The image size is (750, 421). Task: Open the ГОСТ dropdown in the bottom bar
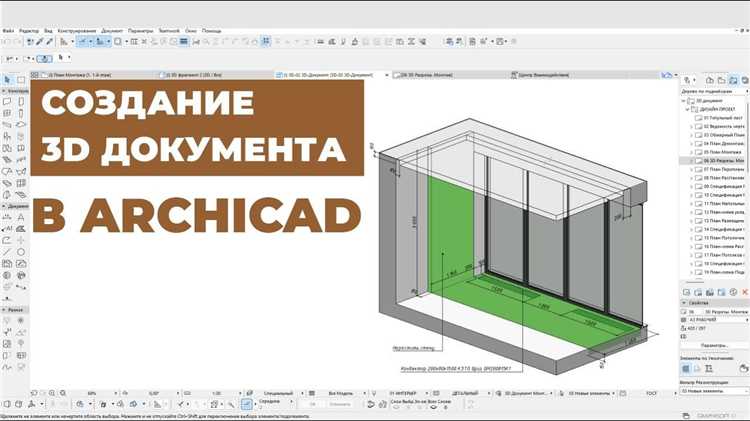(x=652, y=393)
